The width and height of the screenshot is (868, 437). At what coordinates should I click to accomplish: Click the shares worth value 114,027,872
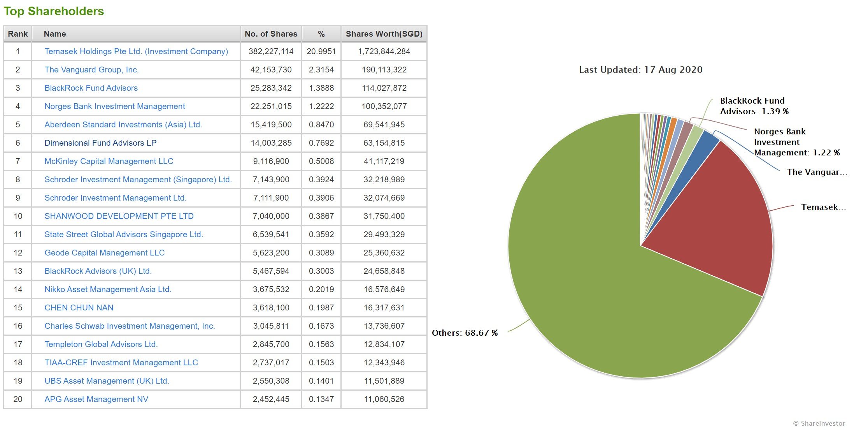[x=384, y=88]
